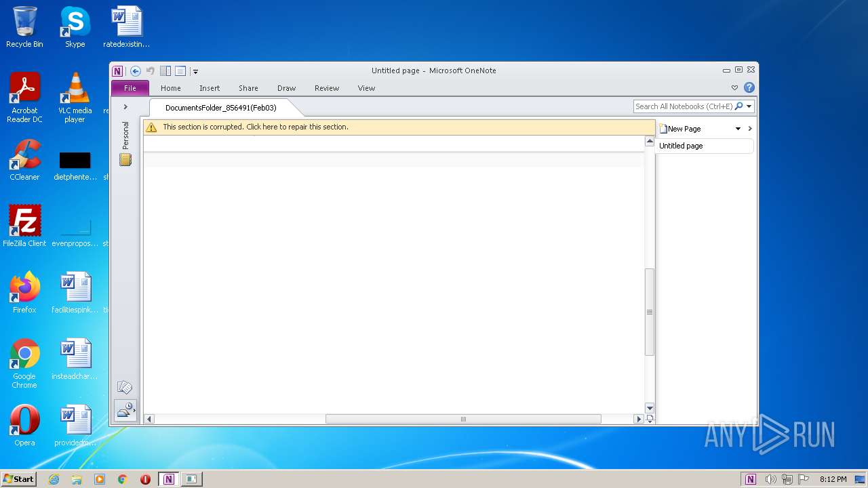Select providedm Word document on desktop
868x488 pixels.
pyautogui.click(x=75, y=425)
